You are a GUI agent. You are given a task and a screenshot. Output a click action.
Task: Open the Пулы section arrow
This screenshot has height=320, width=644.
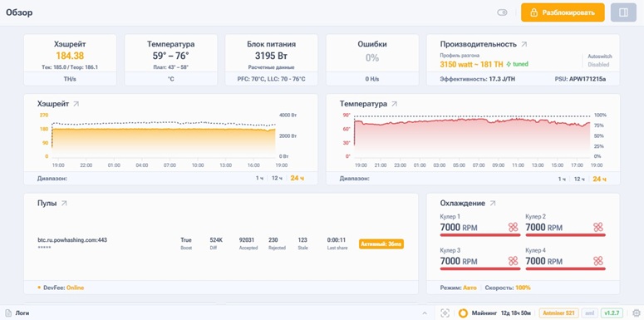[x=64, y=203]
